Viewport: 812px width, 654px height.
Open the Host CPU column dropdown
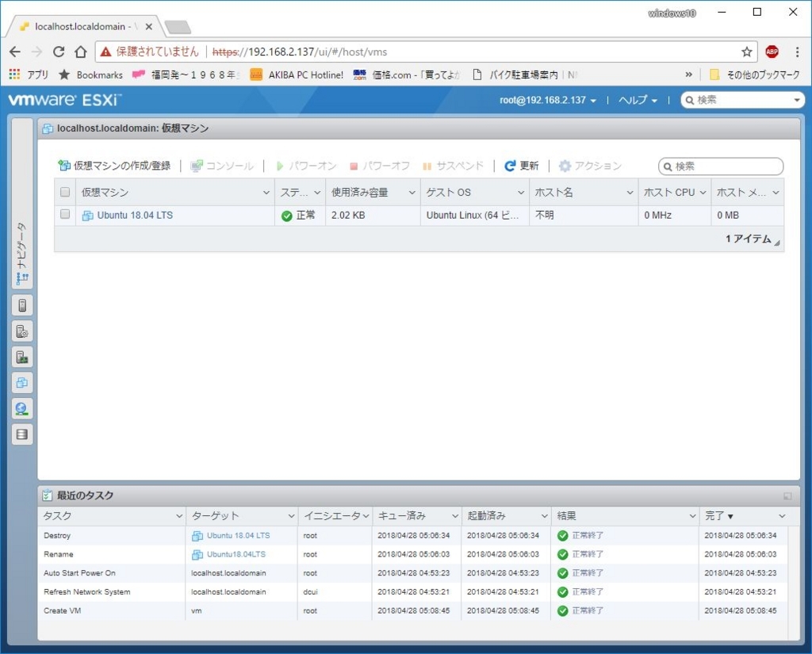point(703,193)
